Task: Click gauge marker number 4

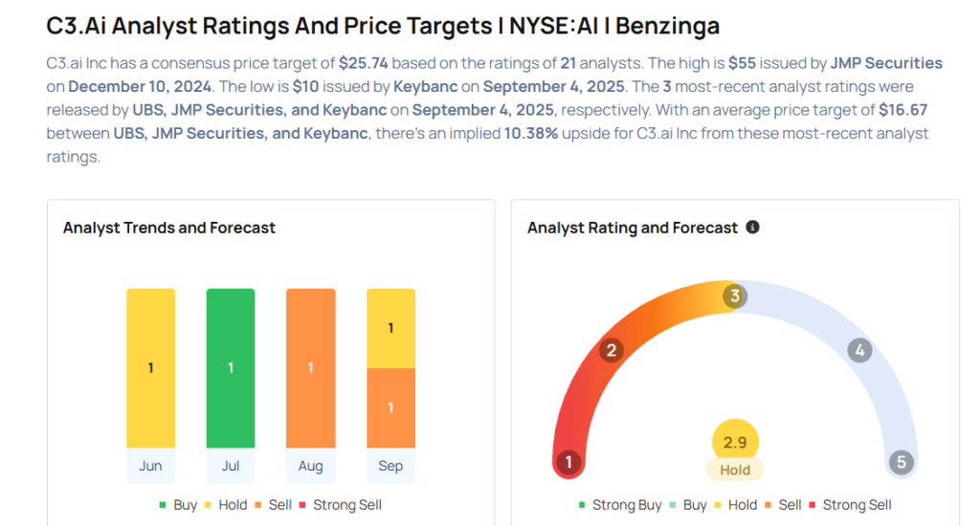Action: 859,350
